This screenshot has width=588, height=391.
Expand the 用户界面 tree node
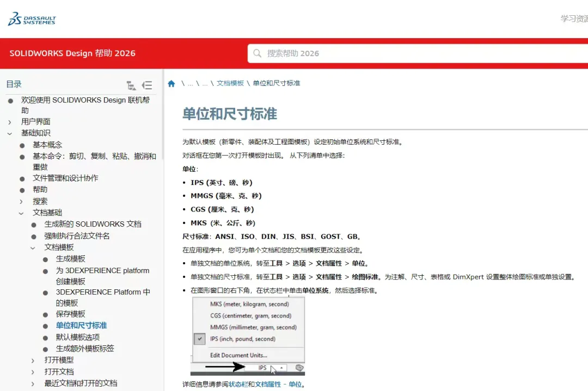(10, 122)
